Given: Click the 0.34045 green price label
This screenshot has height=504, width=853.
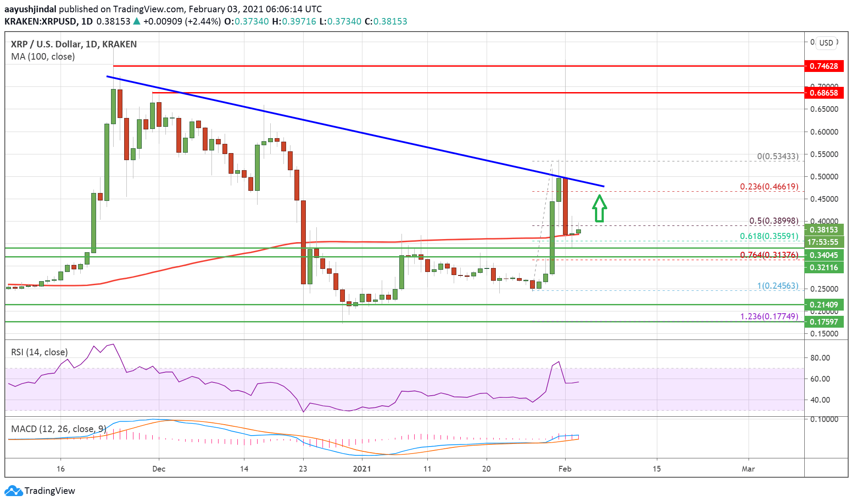Looking at the screenshot, I should tap(824, 255).
